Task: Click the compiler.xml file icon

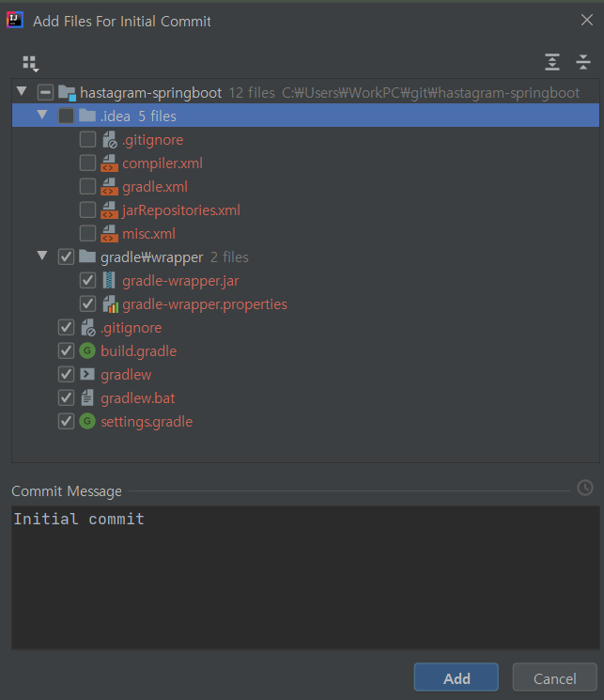Action: (x=109, y=163)
